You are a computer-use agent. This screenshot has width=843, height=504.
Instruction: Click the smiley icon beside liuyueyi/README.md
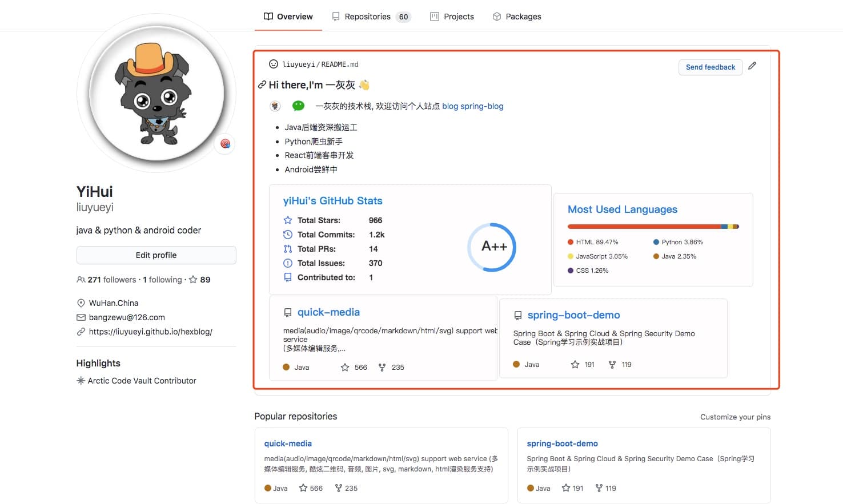tap(274, 64)
